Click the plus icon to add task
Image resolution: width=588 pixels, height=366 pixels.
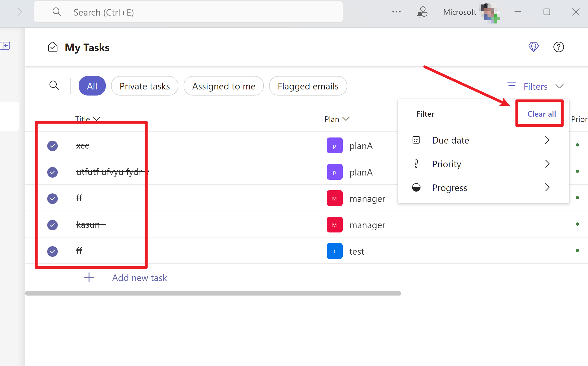point(89,277)
